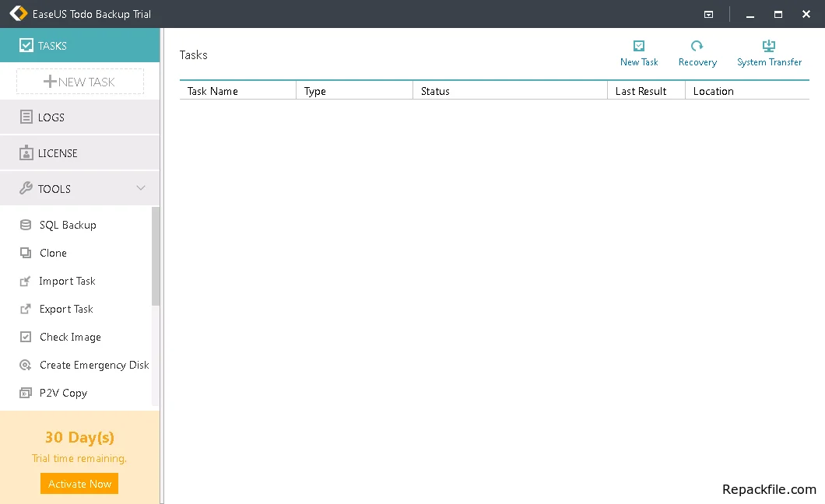The image size is (825, 504).
Task: Open the title bar dropdown menu icon
Action: [709, 14]
